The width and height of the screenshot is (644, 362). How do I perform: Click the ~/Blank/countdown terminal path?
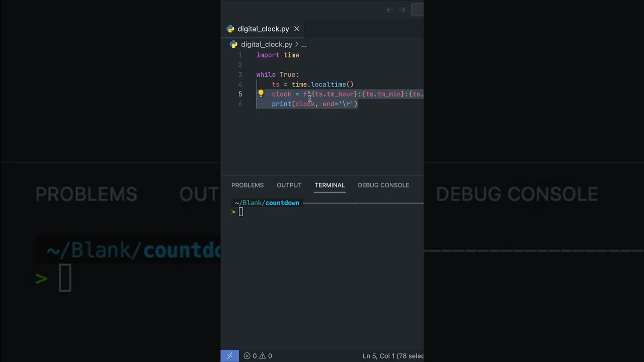[267, 203]
